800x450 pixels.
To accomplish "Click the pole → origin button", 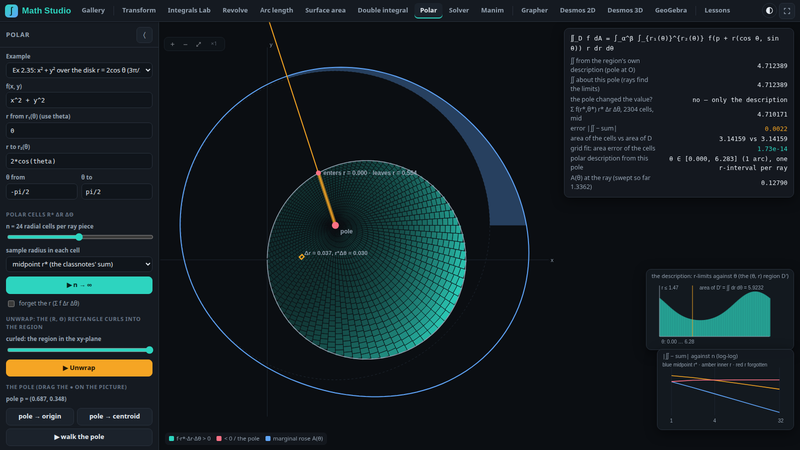I will pos(40,416).
